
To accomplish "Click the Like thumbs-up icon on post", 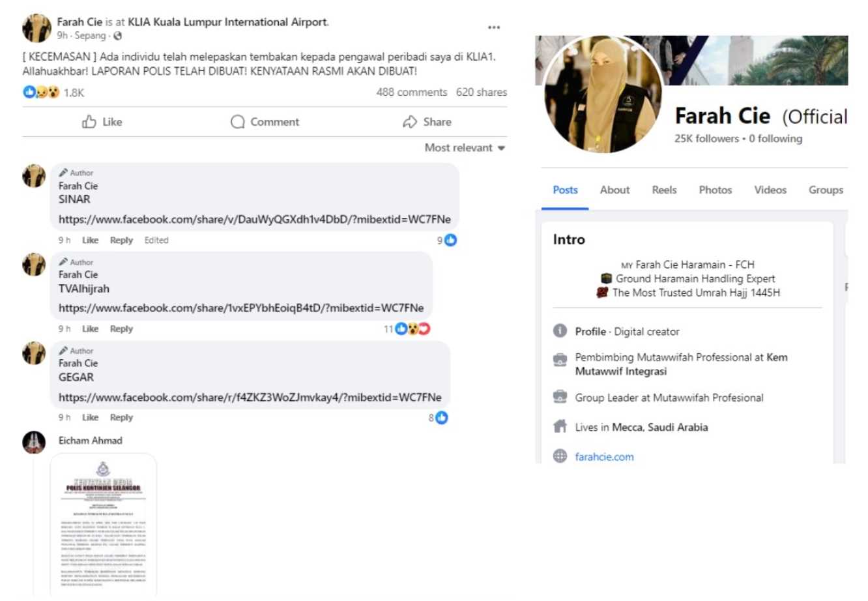I will [89, 122].
